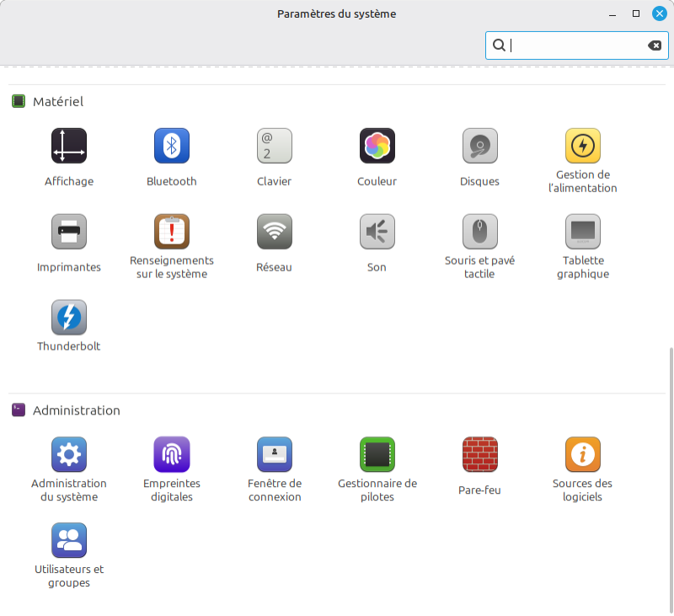Open the Thunderbolt settings
The height and width of the screenshot is (616, 674).
tap(69, 318)
